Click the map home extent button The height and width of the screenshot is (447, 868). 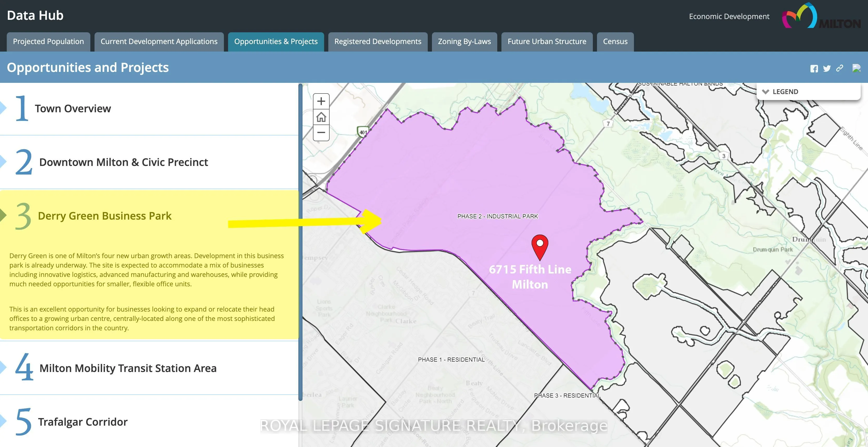coord(321,117)
